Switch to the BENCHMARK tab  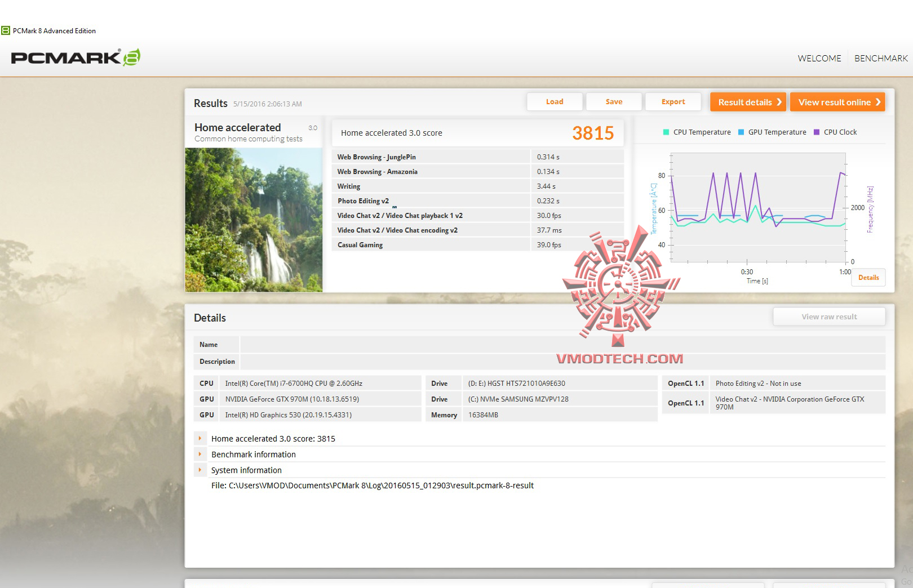pos(881,59)
